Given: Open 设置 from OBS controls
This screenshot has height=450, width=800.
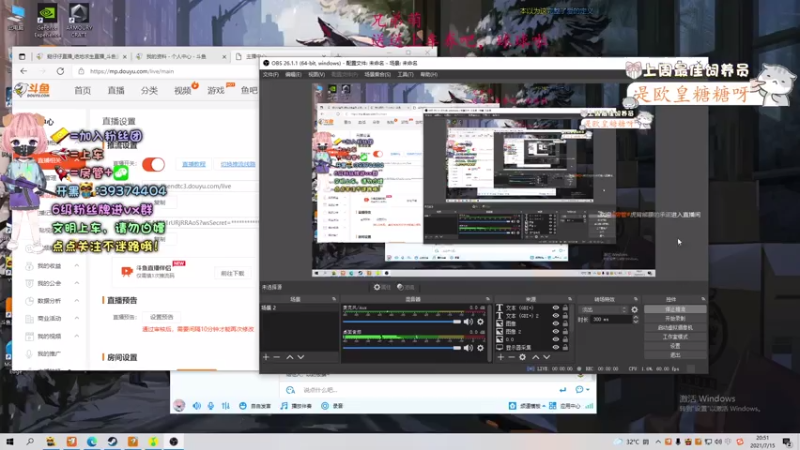Looking at the screenshot, I should [675, 346].
